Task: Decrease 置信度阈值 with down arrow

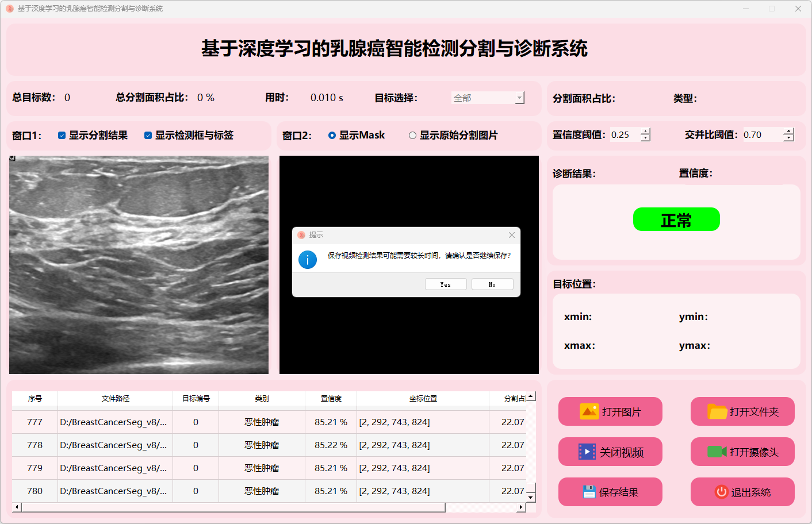Action: pyautogui.click(x=645, y=138)
